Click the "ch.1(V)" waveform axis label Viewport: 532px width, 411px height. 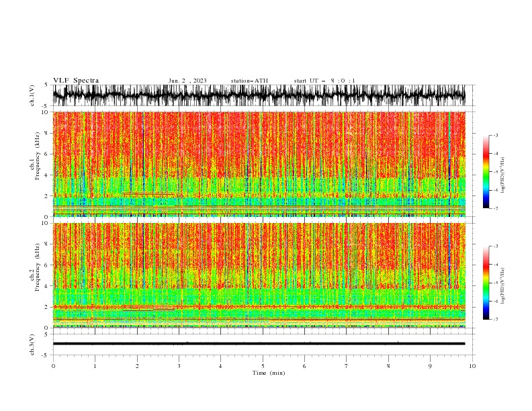click(32, 95)
